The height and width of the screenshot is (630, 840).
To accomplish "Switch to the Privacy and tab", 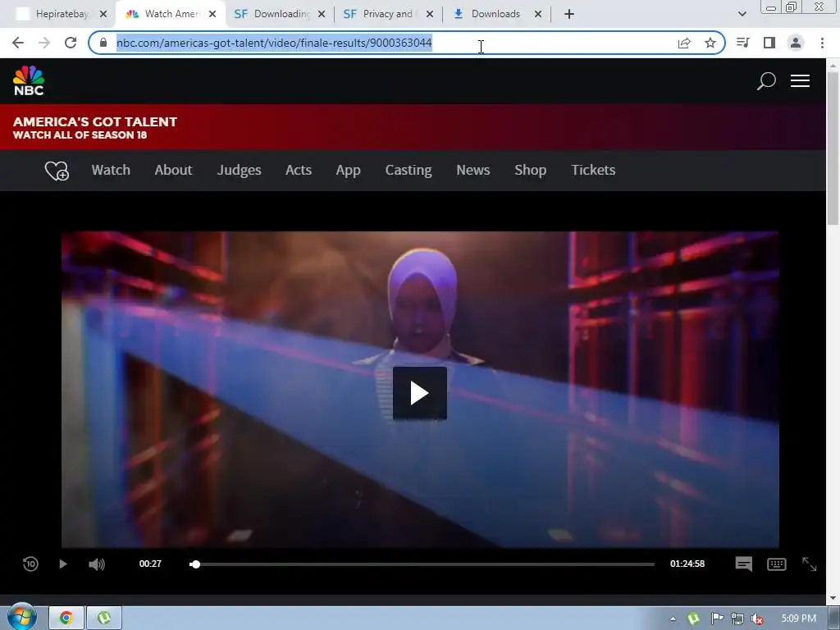I will tap(387, 14).
